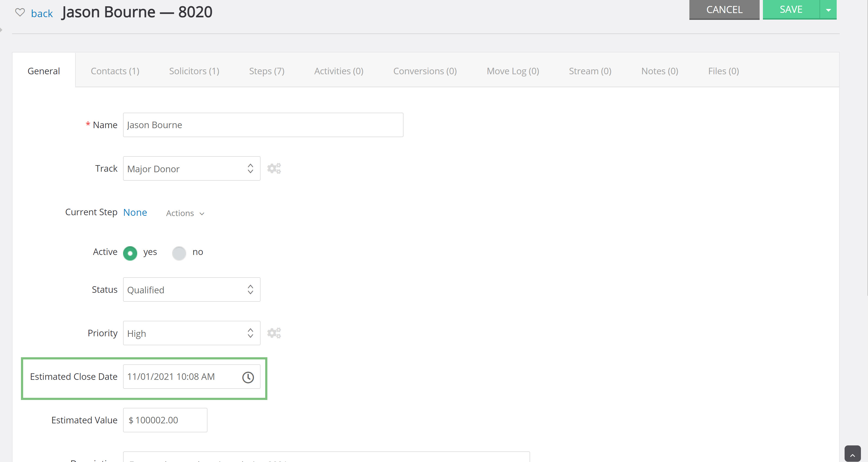This screenshot has width=868, height=462.
Task: Click the Name input field
Action: [x=263, y=125]
